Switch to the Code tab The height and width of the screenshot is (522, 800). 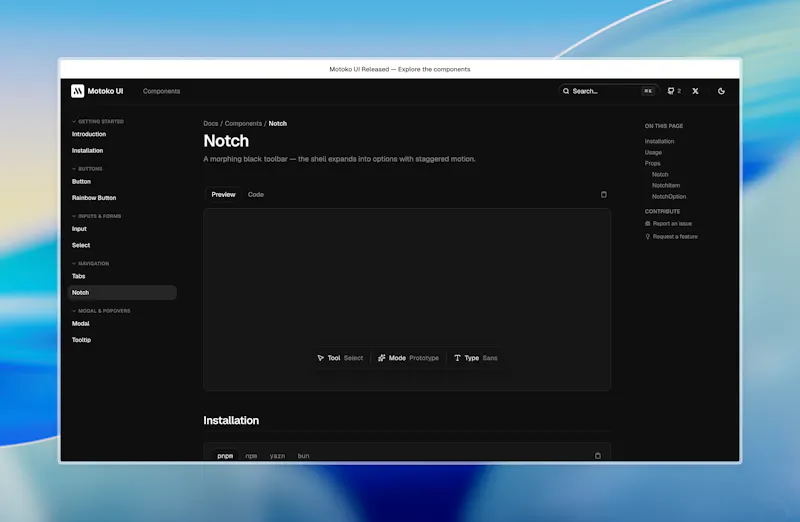(256, 194)
